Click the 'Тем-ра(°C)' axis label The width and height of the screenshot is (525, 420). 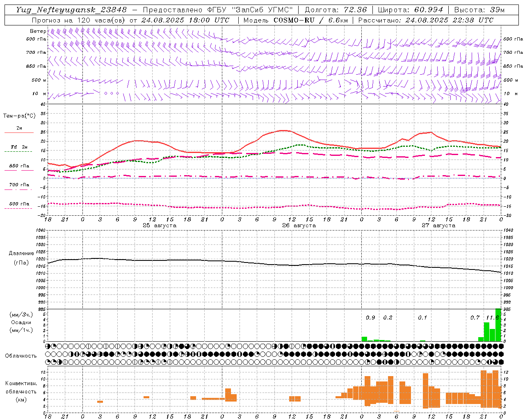[19, 116]
